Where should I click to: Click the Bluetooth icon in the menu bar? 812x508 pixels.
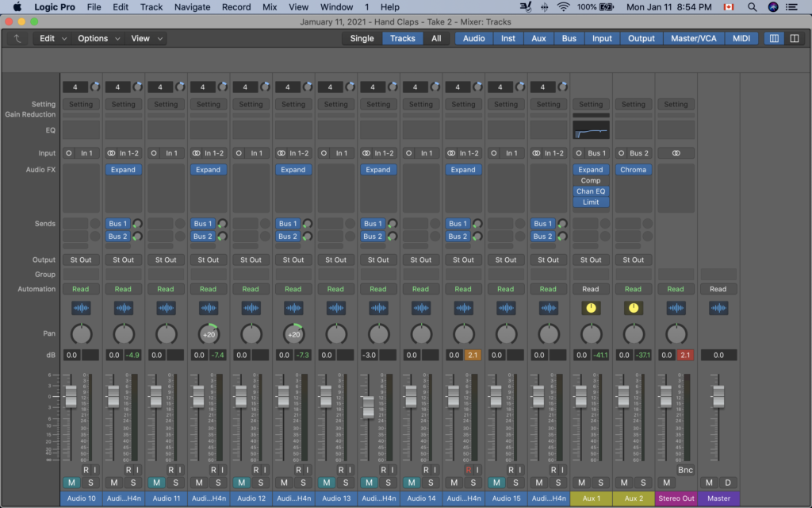[x=544, y=6]
